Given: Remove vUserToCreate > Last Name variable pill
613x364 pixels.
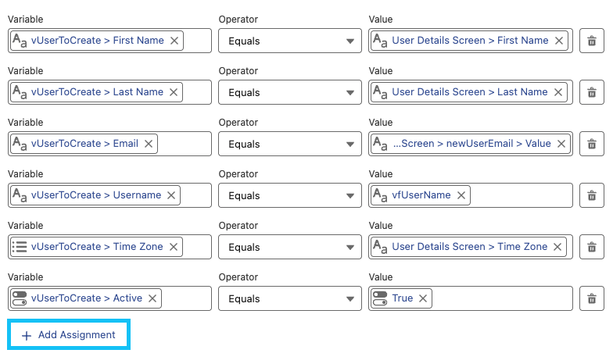Looking at the screenshot, I should 173,92.
